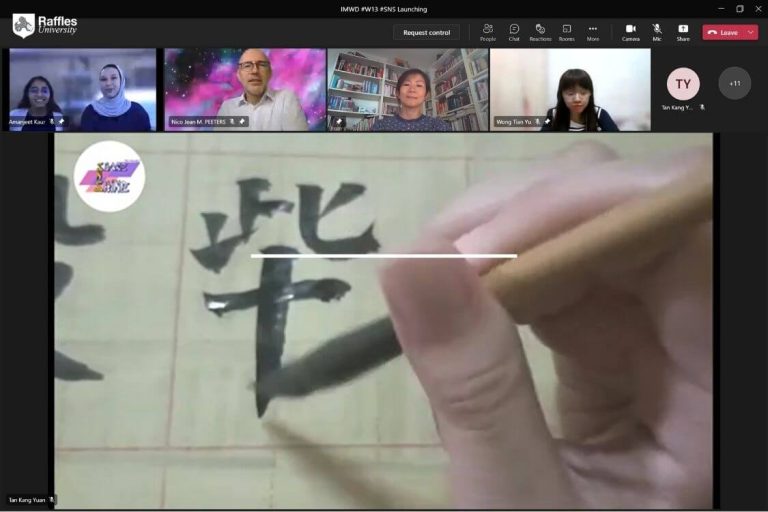
Task: Open the More actions menu
Action: [592, 31]
